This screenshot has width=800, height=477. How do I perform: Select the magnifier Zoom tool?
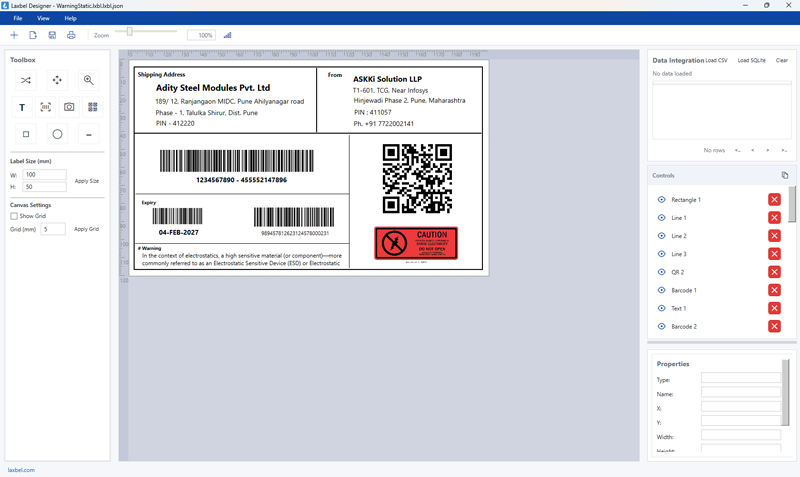[88, 80]
